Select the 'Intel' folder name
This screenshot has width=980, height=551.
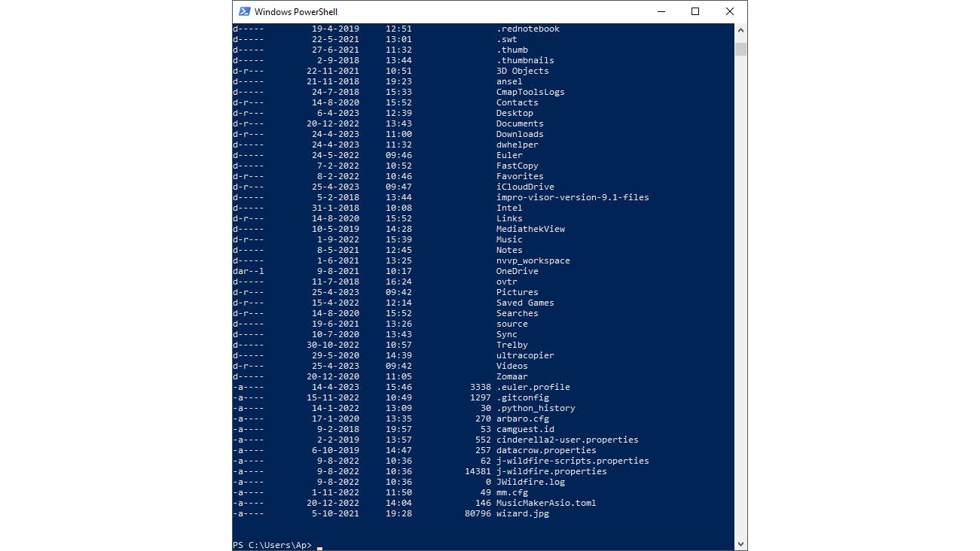tap(509, 208)
